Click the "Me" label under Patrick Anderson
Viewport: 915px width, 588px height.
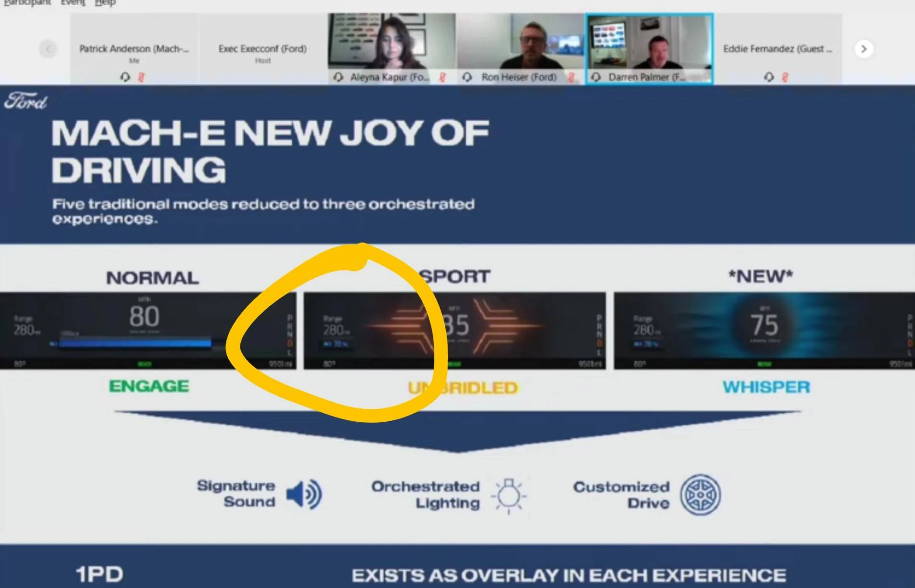[134, 61]
